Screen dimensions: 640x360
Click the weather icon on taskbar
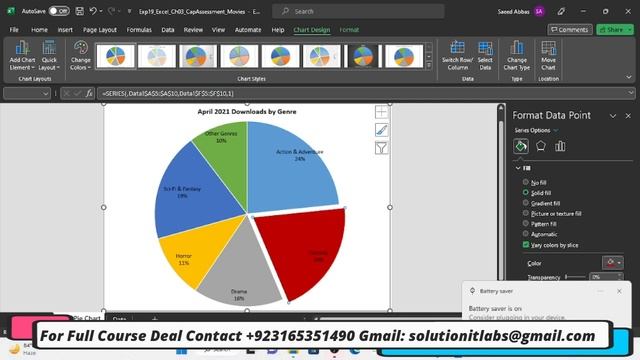click(15, 349)
